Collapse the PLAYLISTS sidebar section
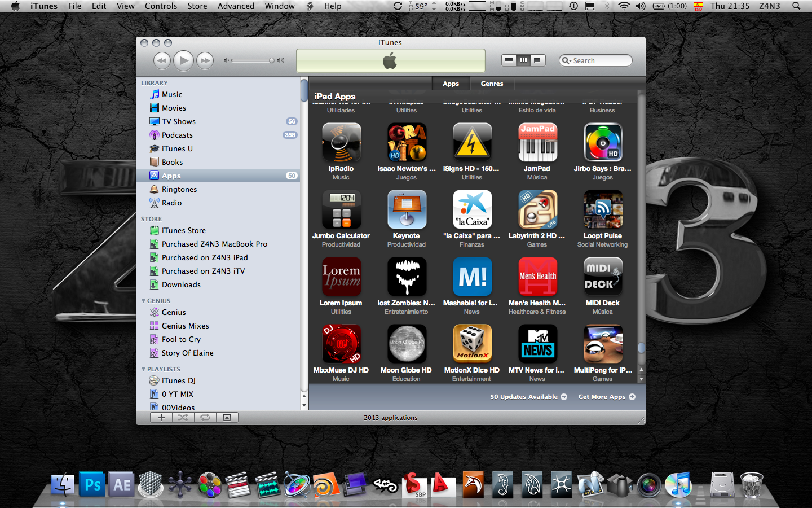 (143, 369)
